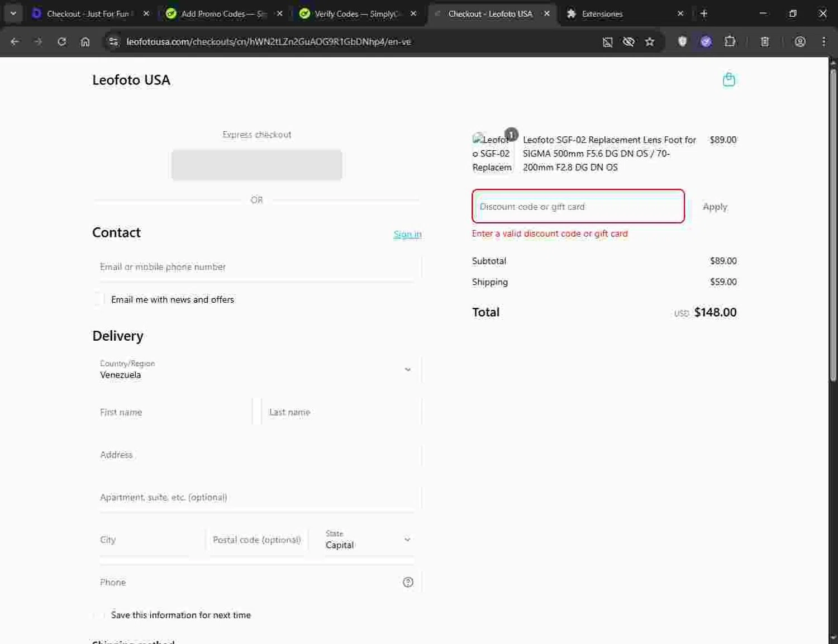Tick Save this information for next time
The height and width of the screenshot is (644, 838).
click(x=99, y=615)
